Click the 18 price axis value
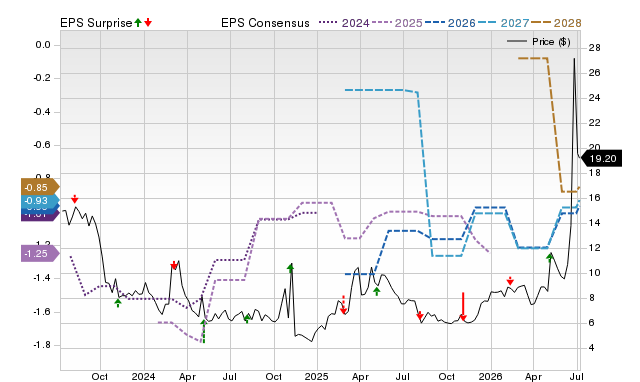 [x=594, y=173]
